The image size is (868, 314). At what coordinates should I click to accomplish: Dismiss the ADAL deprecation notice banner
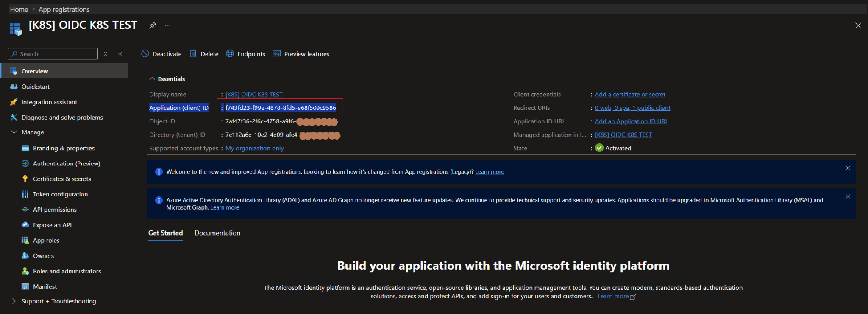[848, 196]
